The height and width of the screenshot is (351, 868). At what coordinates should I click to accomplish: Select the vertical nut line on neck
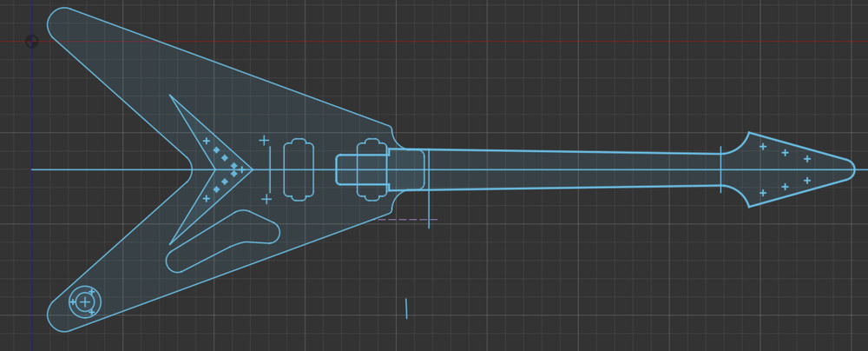pyautogui.click(x=720, y=169)
